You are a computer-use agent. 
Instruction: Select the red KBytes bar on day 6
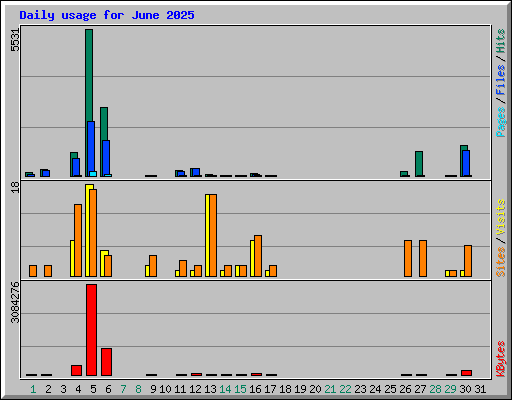tap(107, 362)
